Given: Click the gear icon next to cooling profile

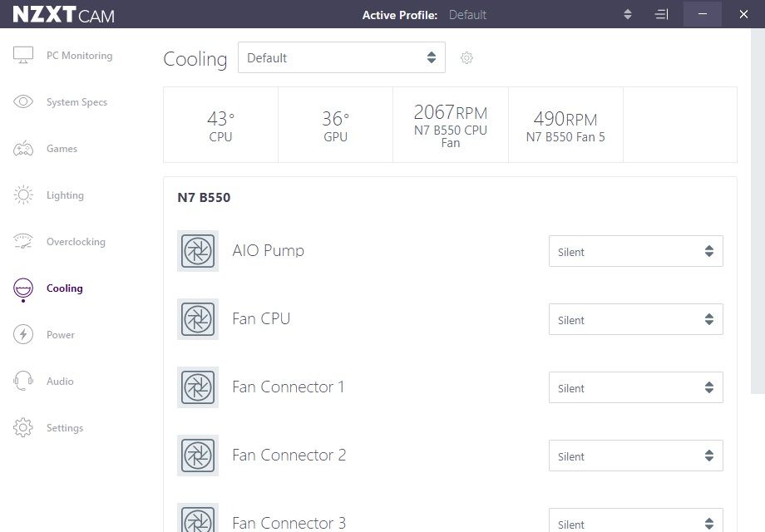Looking at the screenshot, I should click(466, 57).
